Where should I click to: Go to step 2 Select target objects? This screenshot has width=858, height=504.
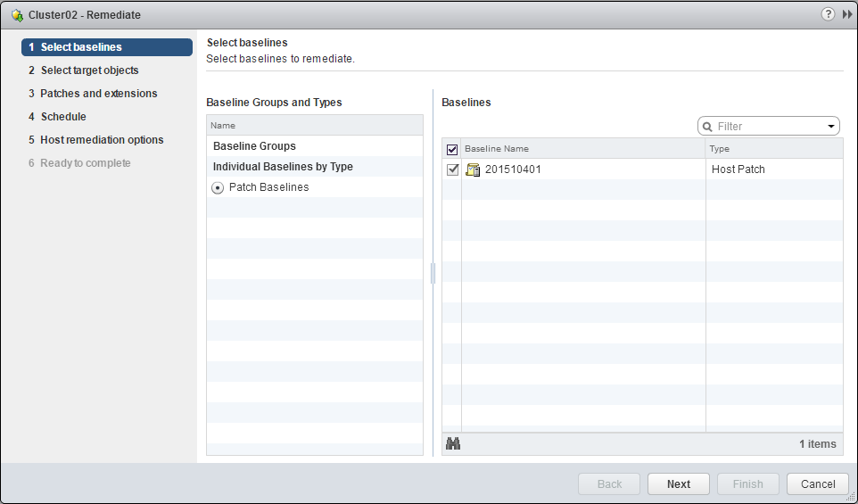[x=89, y=70]
